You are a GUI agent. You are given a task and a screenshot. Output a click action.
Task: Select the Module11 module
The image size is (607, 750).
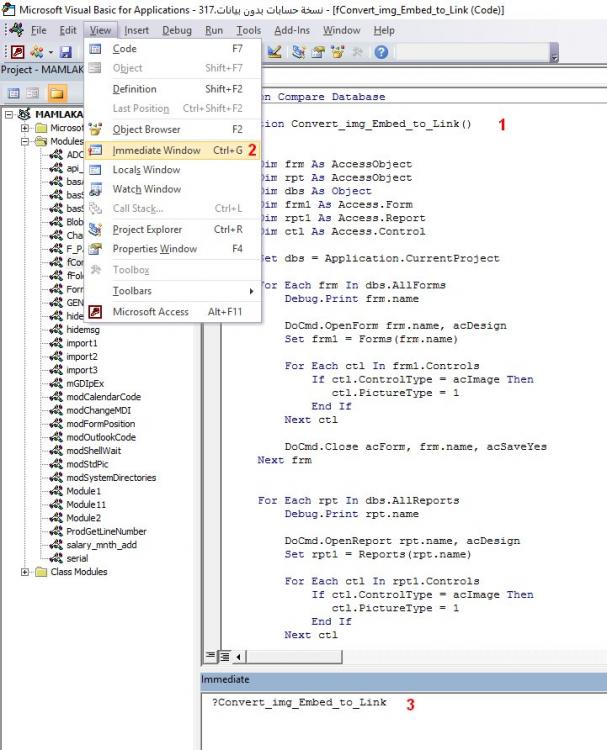pyautogui.click(x=86, y=504)
